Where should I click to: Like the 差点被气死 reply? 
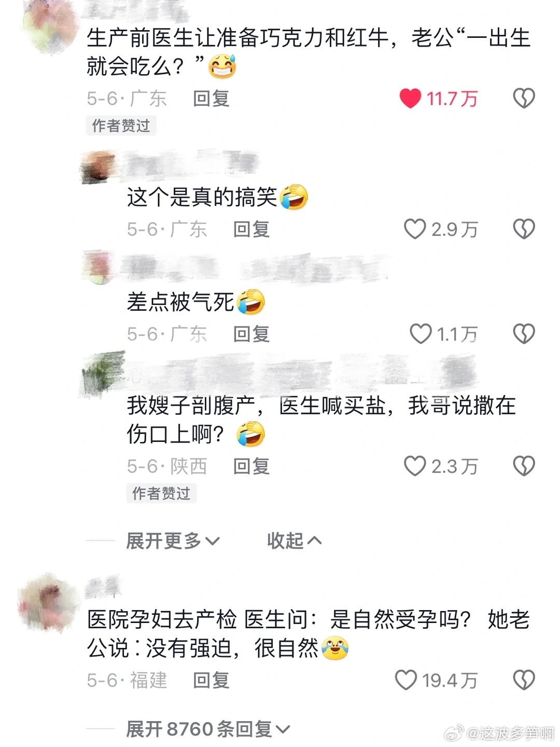click(421, 334)
